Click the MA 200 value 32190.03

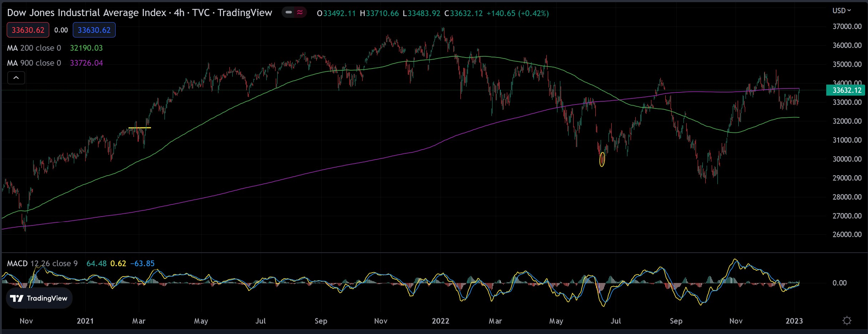[86, 48]
